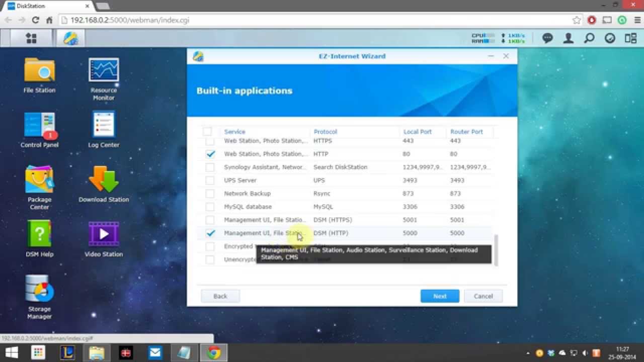Open League of Legends taskbar icon

68,353
